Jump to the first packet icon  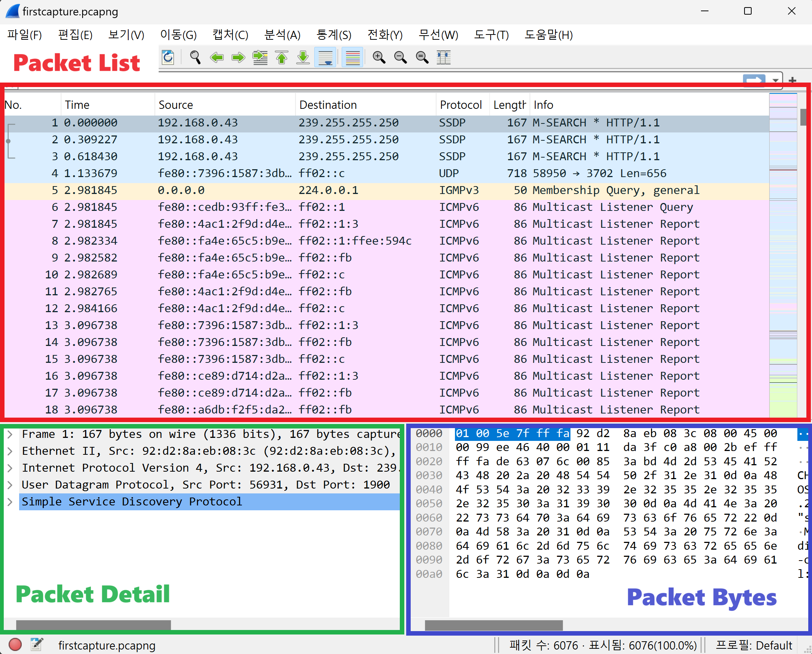[x=282, y=58]
